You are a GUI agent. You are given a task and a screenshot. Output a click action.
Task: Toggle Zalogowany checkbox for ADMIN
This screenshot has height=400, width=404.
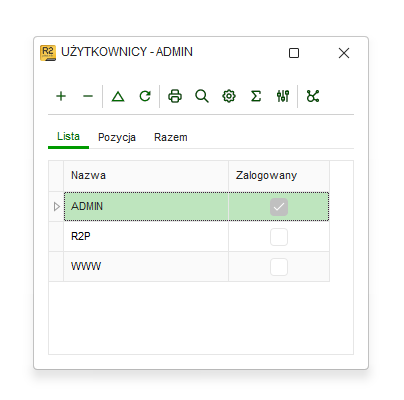pos(279,207)
